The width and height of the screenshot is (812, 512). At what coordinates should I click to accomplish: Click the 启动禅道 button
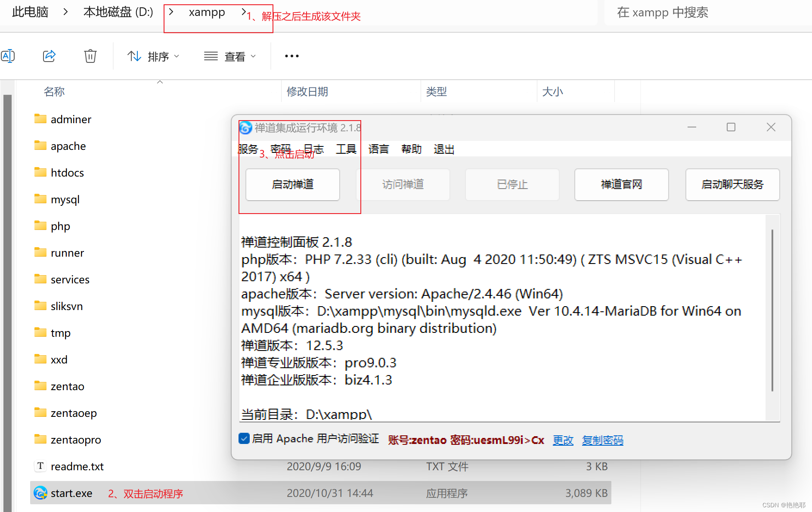point(293,184)
